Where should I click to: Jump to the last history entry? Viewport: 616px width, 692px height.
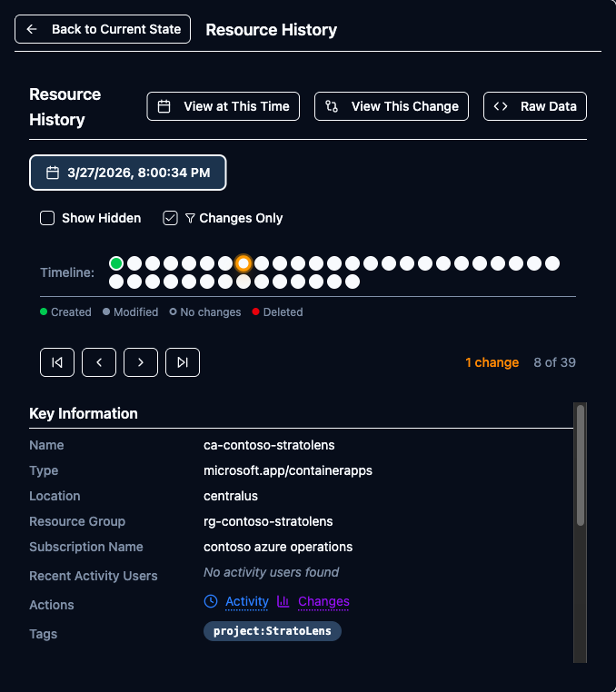click(183, 362)
